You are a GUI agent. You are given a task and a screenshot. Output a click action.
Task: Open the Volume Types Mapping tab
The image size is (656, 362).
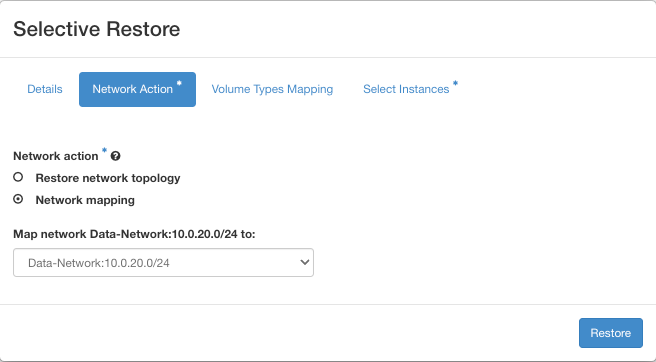pos(272,89)
